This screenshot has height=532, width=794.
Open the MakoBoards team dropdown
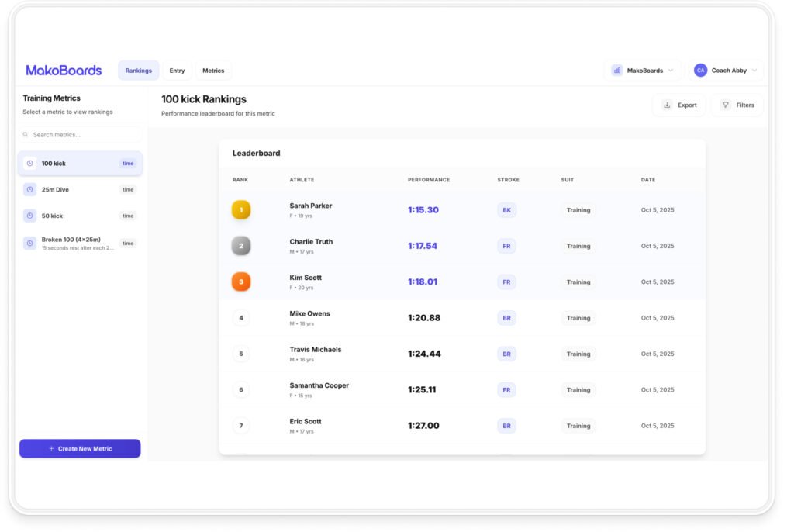(642, 71)
